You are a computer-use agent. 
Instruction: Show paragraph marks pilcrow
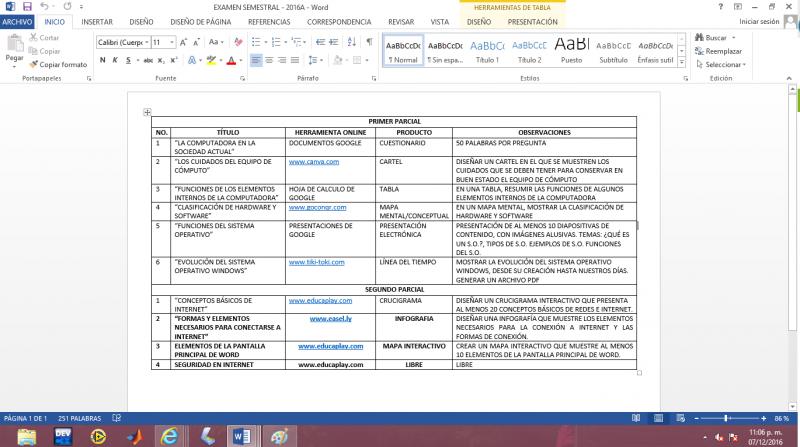(x=369, y=42)
